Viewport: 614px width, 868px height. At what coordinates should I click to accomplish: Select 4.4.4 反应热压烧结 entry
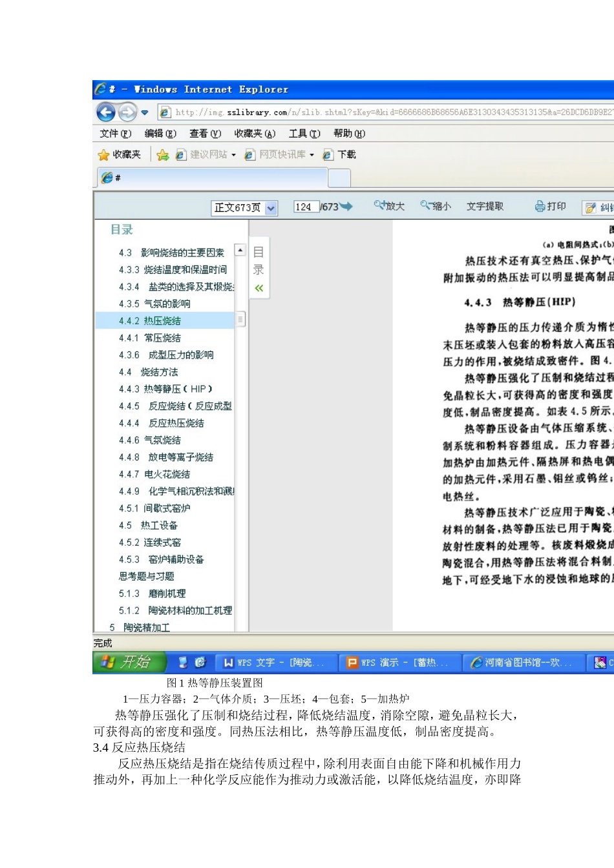(161, 423)
